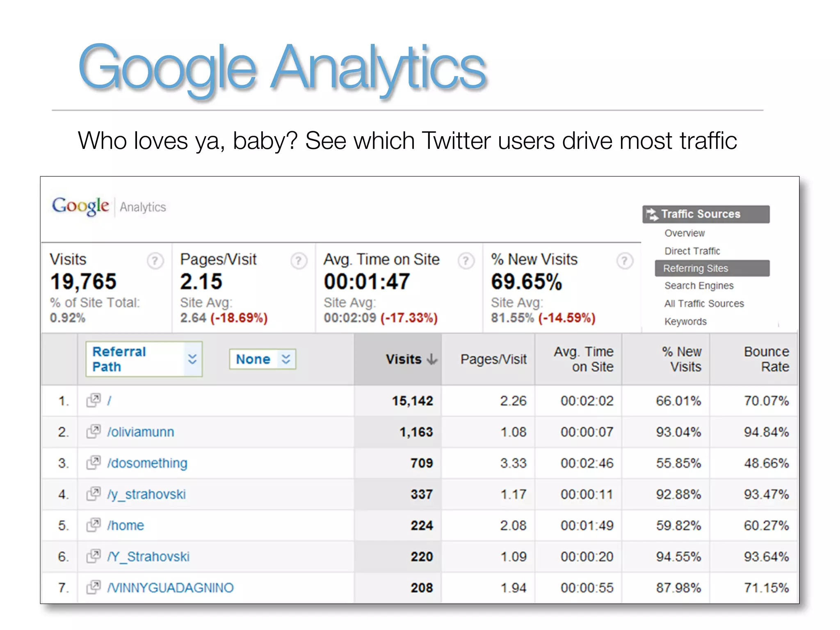Open the All Traffic Sources report
This screenshot has height=630, width=840.
[704, 304]
